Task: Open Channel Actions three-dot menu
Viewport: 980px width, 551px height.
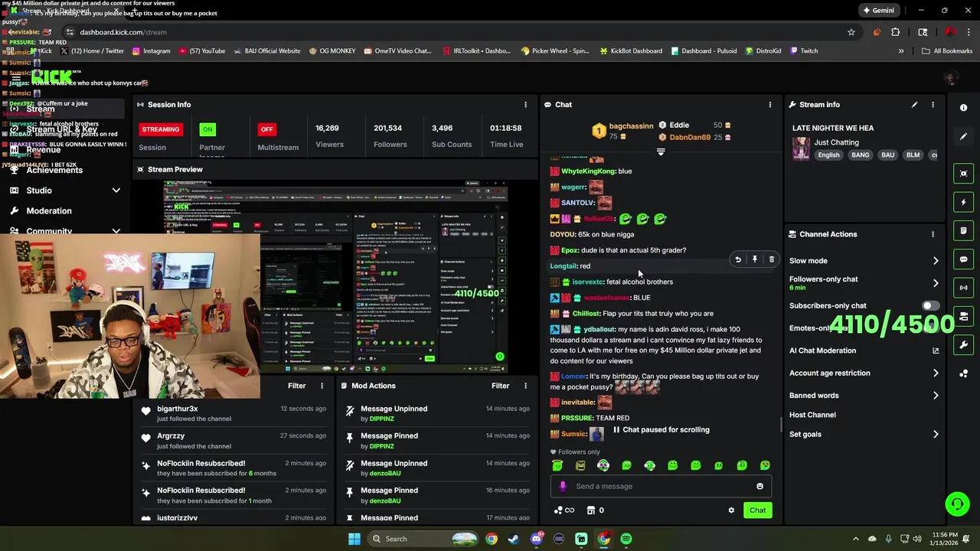Action: [933, 234]
